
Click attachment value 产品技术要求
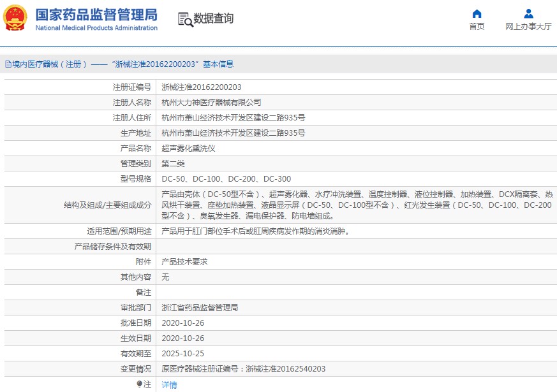[184, 262]
